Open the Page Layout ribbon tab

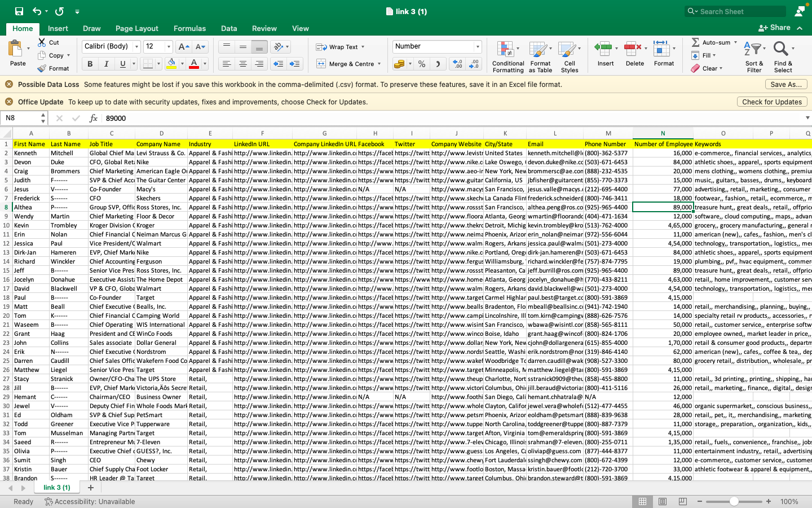[x=137, y=28]
